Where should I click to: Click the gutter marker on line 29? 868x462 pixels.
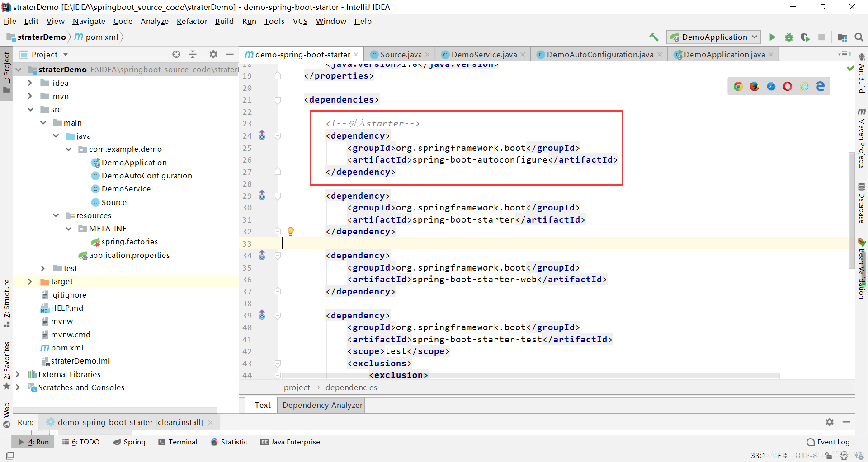coord(262,196)
